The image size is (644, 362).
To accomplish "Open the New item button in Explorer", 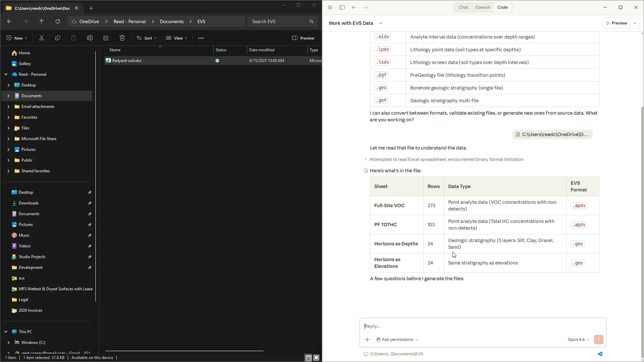I will click(16, 38).
